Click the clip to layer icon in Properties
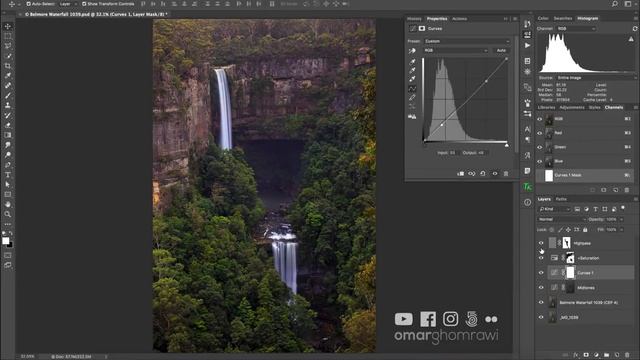Screen dimensions: 640x360 click(460, 173)
